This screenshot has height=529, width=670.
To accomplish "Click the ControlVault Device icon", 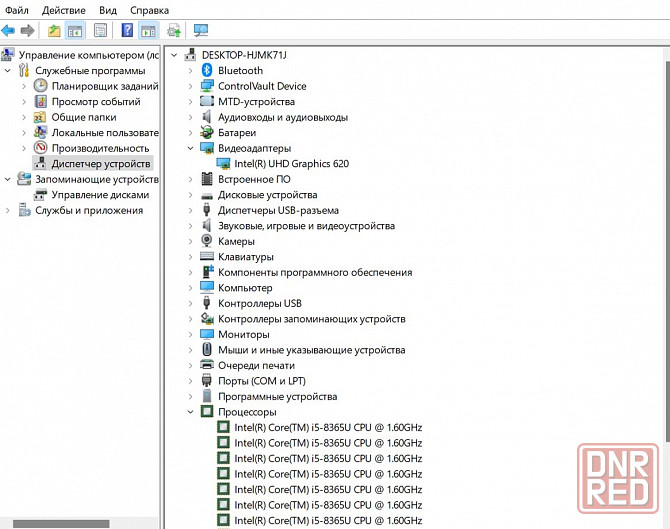I will (207, 86).
